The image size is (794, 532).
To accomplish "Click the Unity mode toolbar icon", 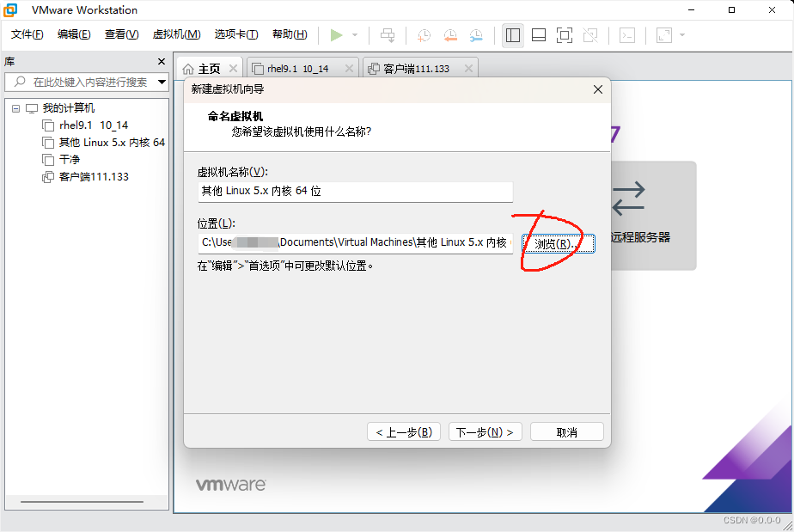I will pyautogui.click(x=590, y=35).
